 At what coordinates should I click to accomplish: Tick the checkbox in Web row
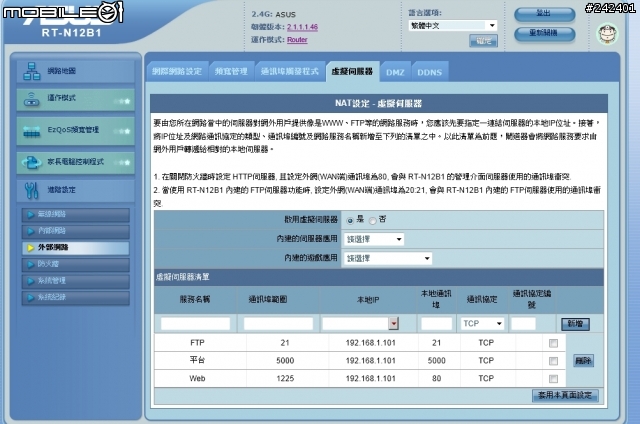pos(553,379)
